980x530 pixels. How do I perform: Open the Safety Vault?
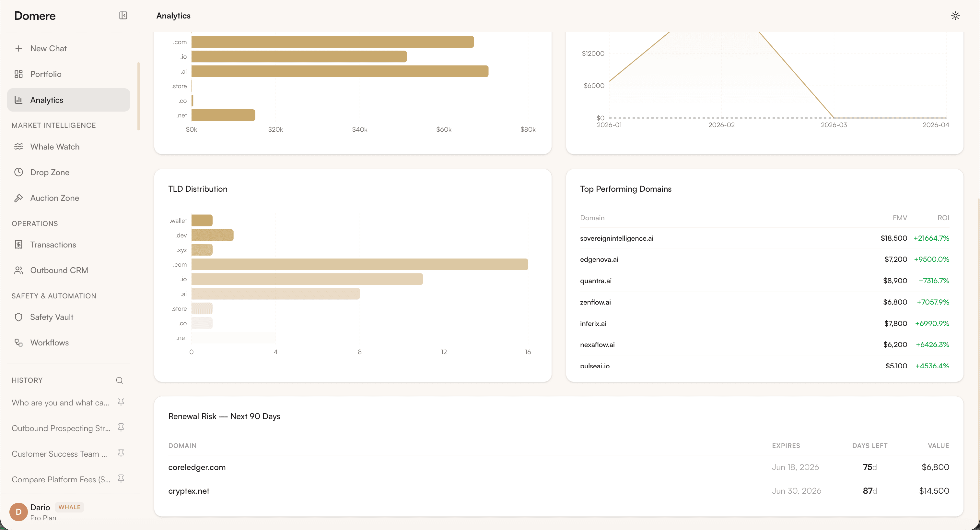click(52, 317)
